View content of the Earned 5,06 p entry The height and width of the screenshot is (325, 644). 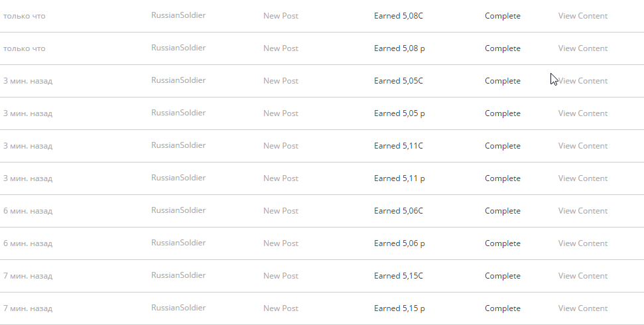click(582, 243)
